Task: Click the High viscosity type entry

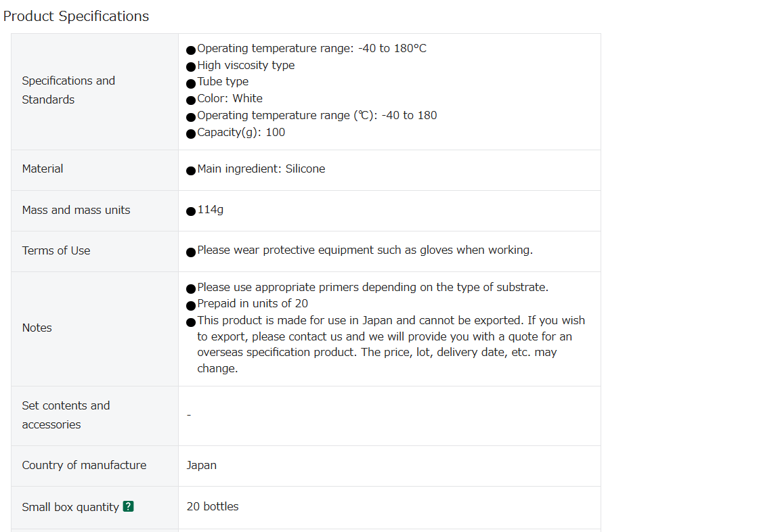Action: (246, 65)
